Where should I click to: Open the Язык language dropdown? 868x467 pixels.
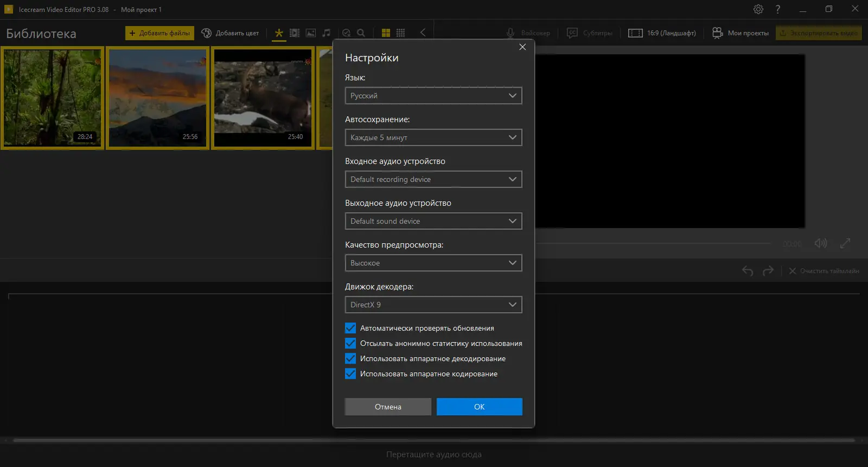click(x=433, y=96)
